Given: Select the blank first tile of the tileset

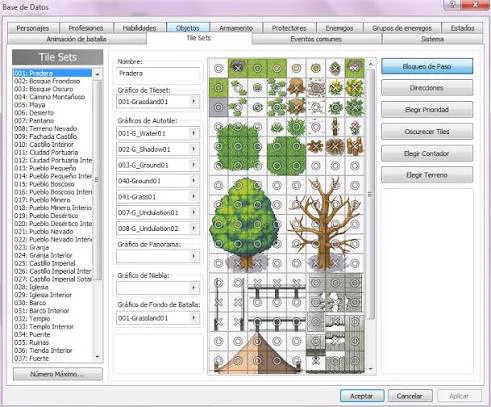Looking at the screenshot, I should 218,68.
